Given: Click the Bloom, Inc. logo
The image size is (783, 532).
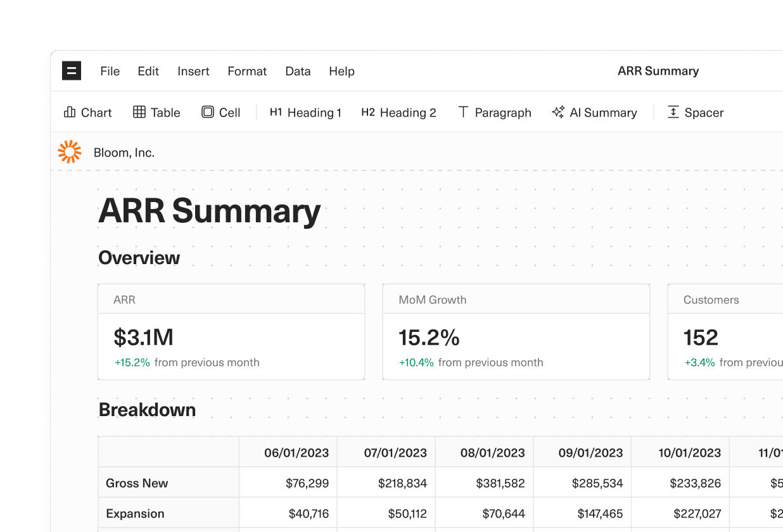Looking at the screenshot, I should pos(70,151).
